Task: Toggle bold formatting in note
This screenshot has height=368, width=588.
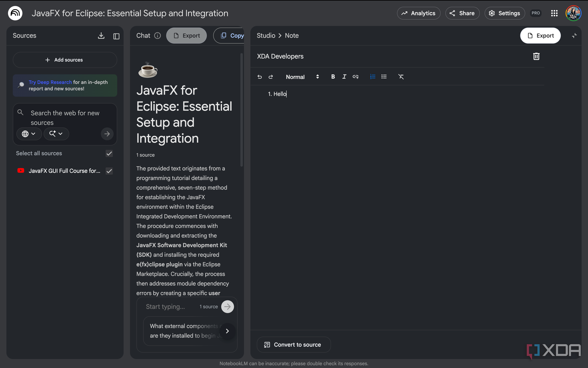Action: (x=333, y=77)
